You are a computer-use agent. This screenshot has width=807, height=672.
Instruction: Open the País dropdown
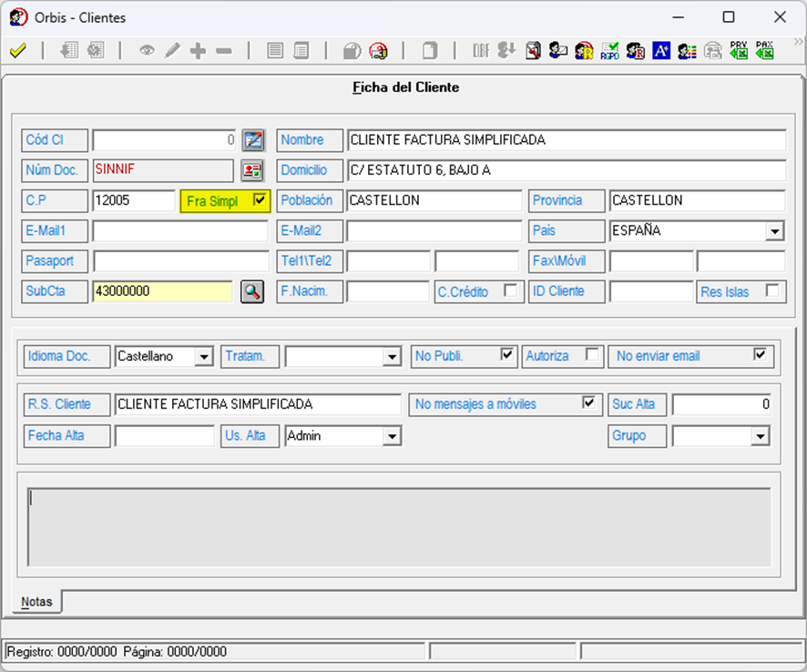pos(774,231)
